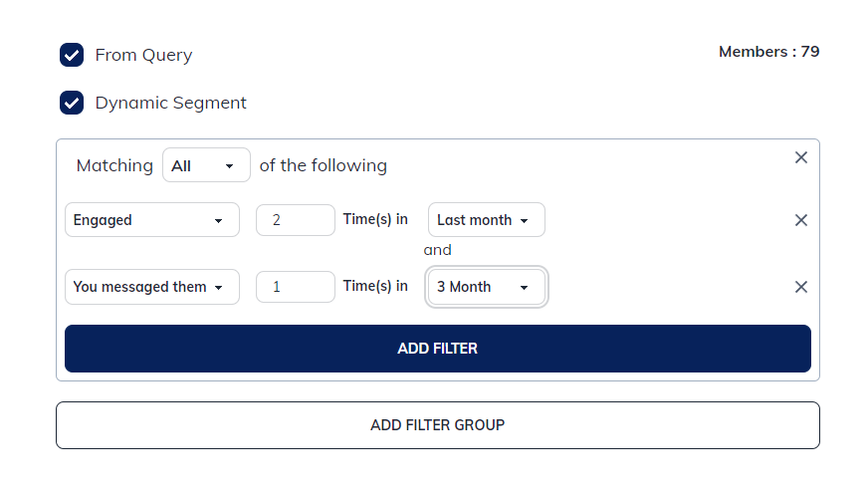
Task: Remove the Engaged filter row
Action: pos(800,220)
